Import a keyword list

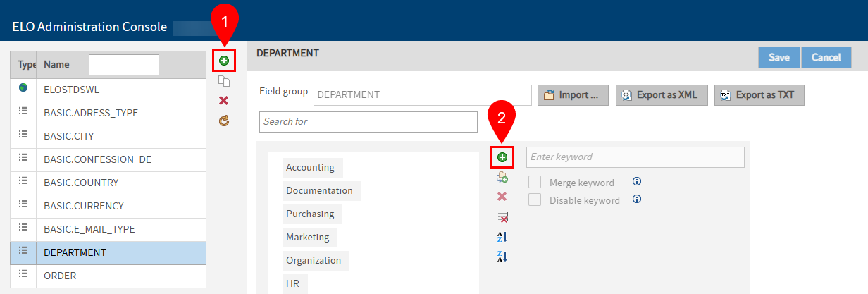(573, 95)
